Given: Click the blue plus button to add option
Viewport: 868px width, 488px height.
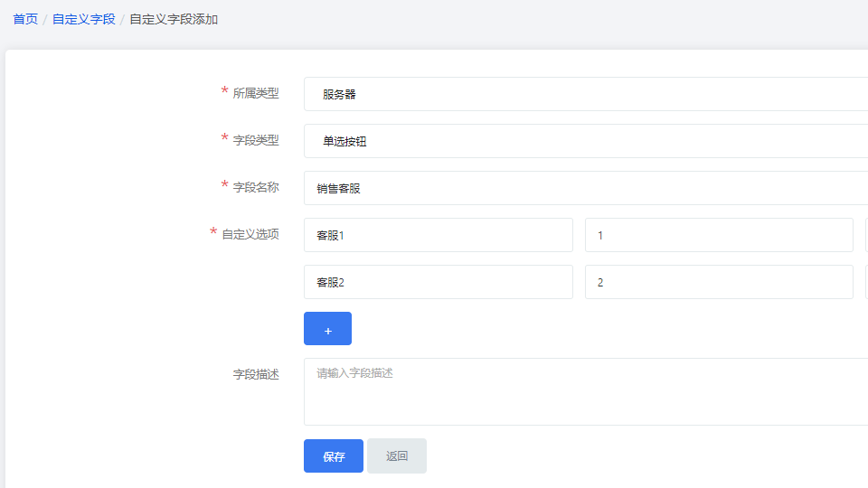Looking at the screenshot, I should (327, 329).
